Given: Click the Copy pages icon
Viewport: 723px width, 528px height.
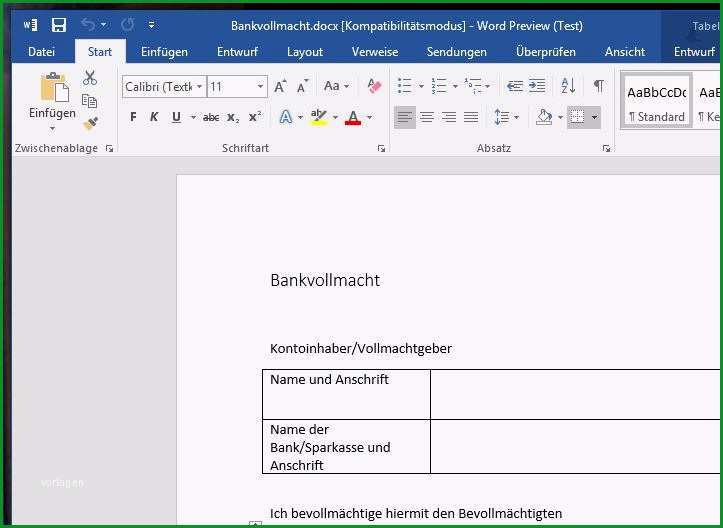Looking at the screenshot, I should (89, 101).
